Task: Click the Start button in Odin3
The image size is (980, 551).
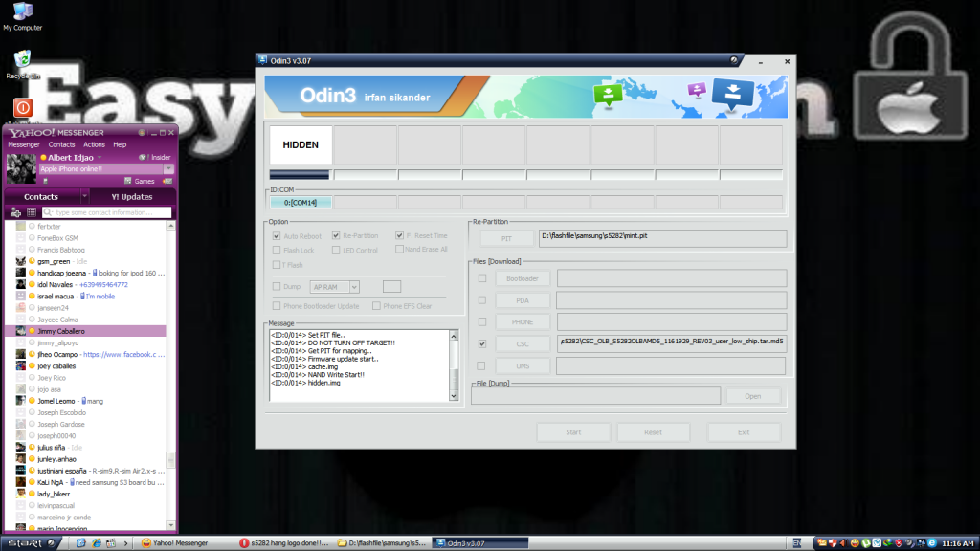Action: click(573, 432)
